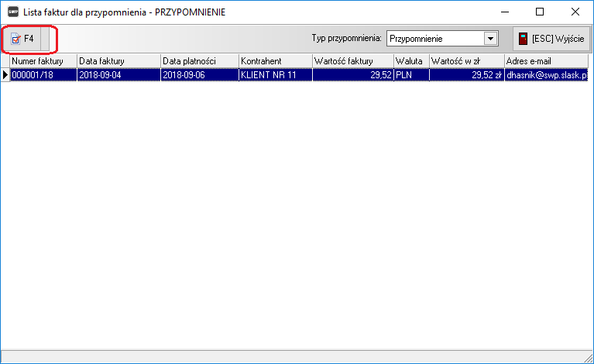Screen dimensions: 594x364
Task: Click invoice date cell 2018-09-04
Action: tap(118, 75)
